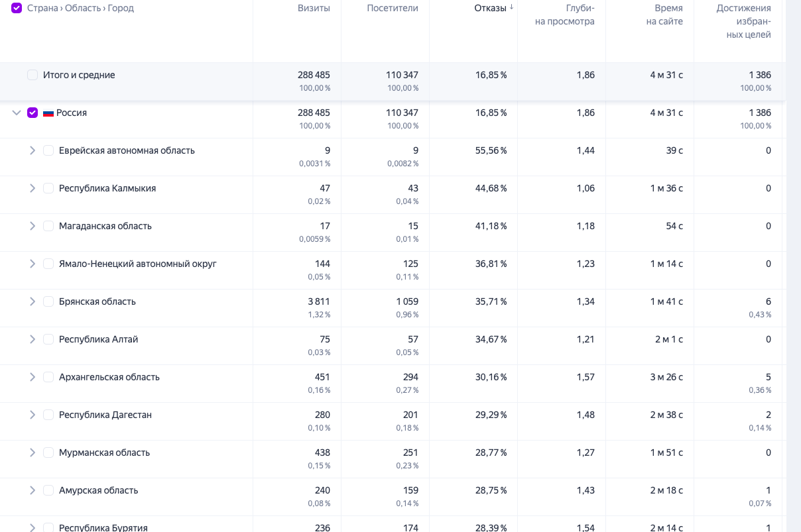Click the sort arrow next to Отказы

point(511,8)
